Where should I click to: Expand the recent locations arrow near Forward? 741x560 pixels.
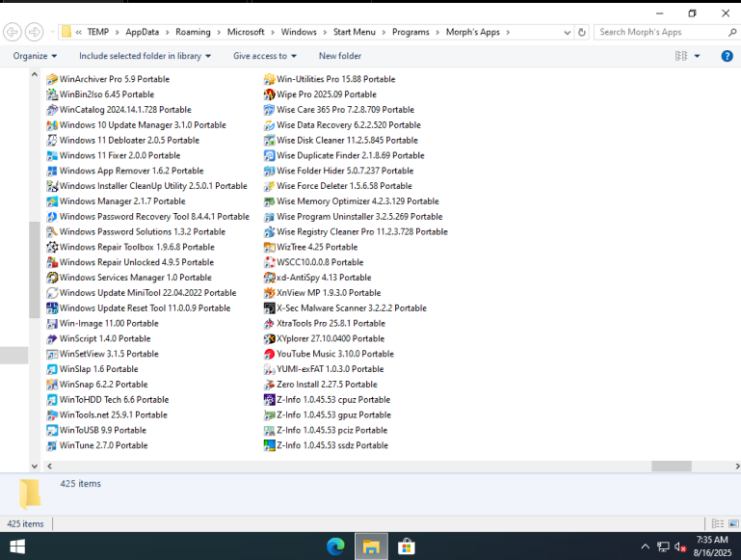point(52,32)
